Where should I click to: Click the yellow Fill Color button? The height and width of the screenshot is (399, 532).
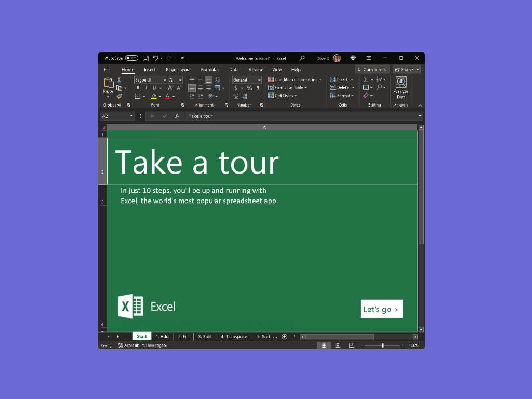pos(154,96)
